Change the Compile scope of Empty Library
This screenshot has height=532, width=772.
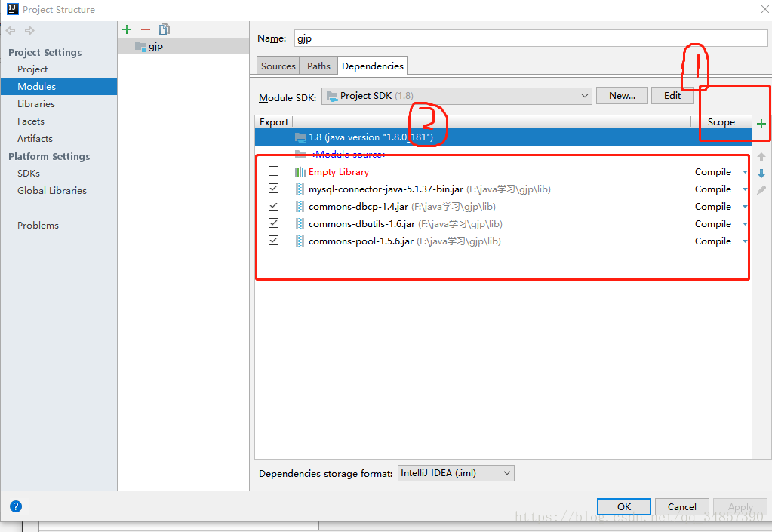pyautogui.click(x=721, y=172)
